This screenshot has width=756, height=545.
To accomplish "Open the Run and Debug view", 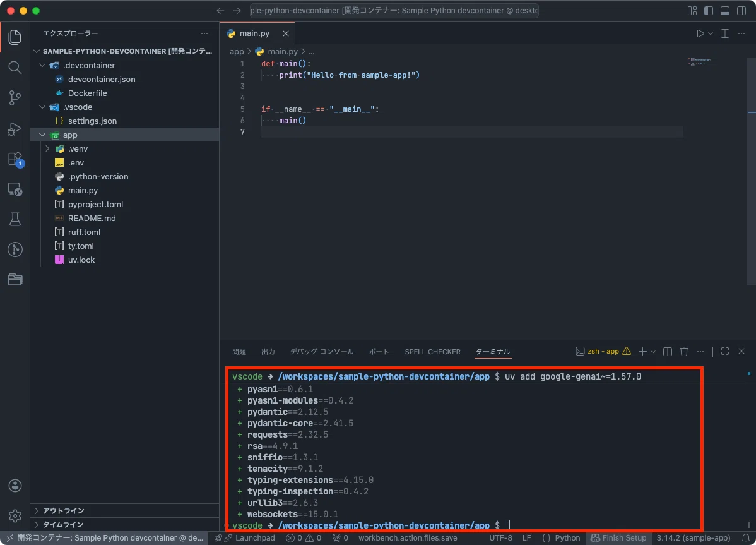I will point(15,129).
